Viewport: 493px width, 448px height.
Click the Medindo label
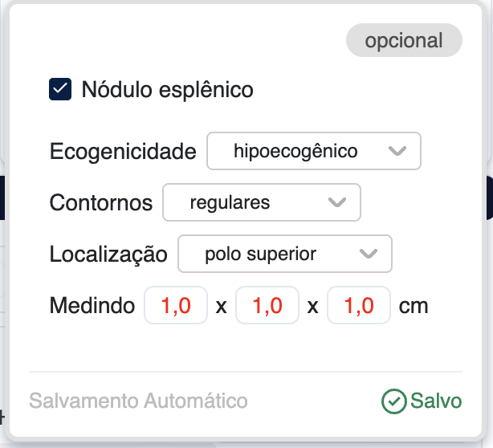click(92, 306)
